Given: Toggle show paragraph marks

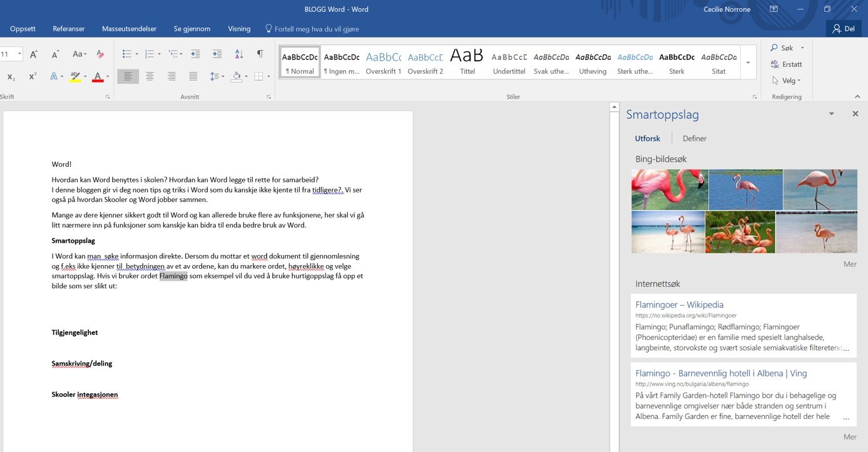Looking at the screenshot, I should [x=260, y=54].
